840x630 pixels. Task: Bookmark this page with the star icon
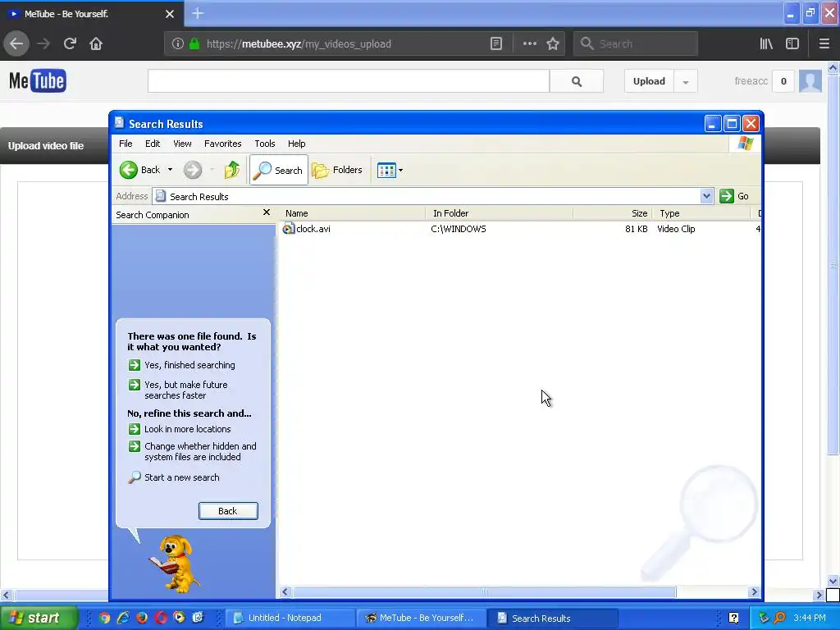click(x=553, y=43)
